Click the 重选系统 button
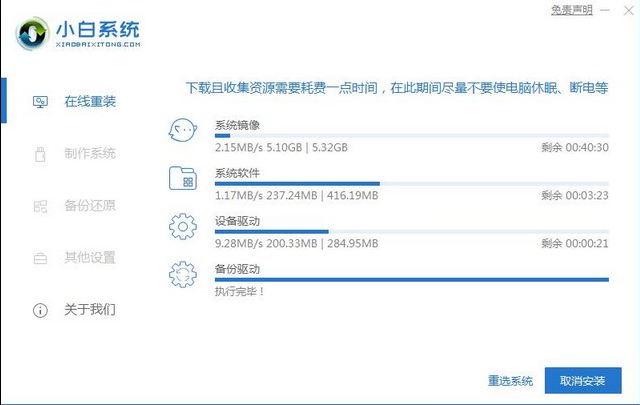The width and height of the screenshot is (640, 405). (510, 381)
